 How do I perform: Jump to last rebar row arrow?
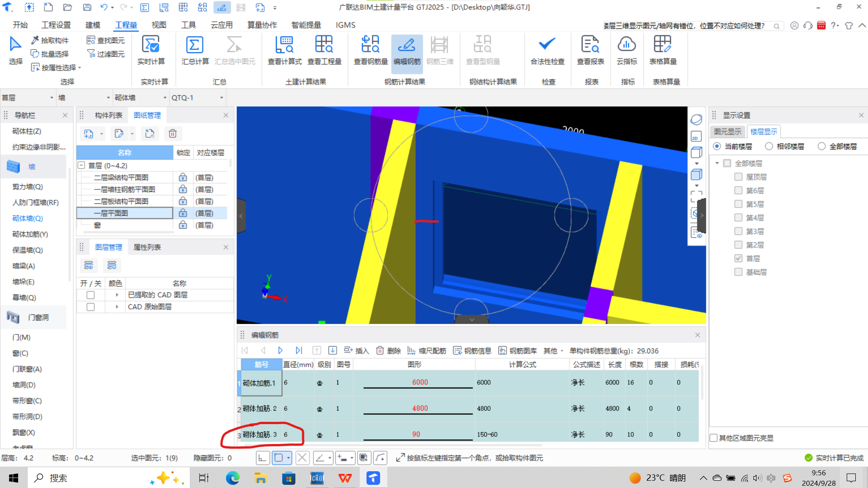(299, 350)
